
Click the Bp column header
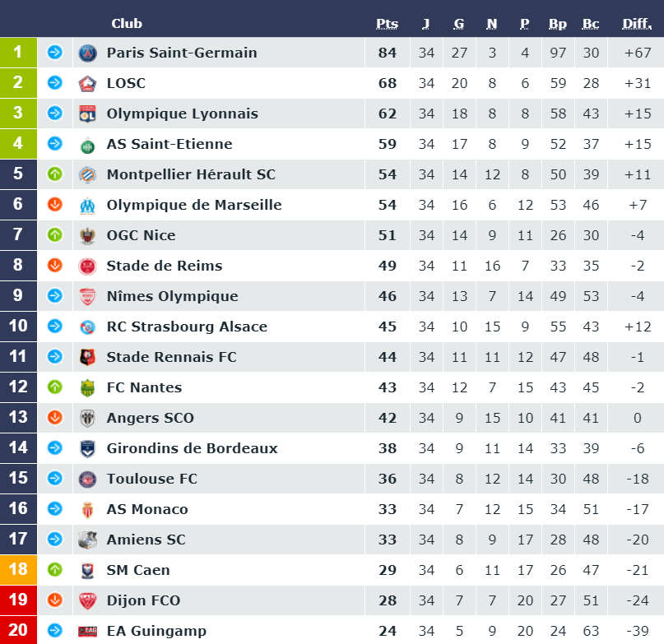(558, 24)
